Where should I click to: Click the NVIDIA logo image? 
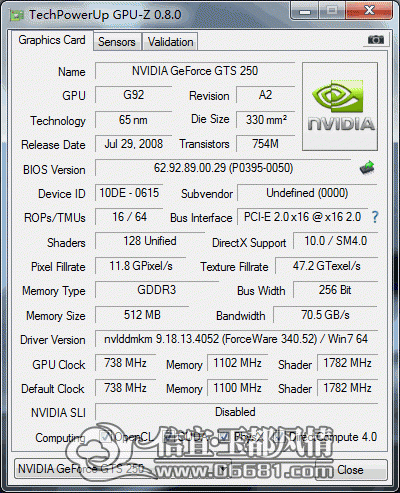tap(340, 106)
